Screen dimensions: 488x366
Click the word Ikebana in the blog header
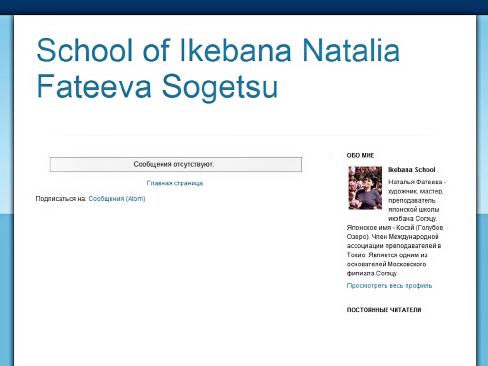pyautogui.click(x=235, y=50)
